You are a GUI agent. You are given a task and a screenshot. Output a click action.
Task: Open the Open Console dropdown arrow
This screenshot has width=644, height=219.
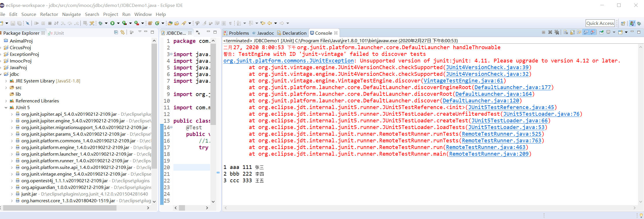click(x=626, y=32)
